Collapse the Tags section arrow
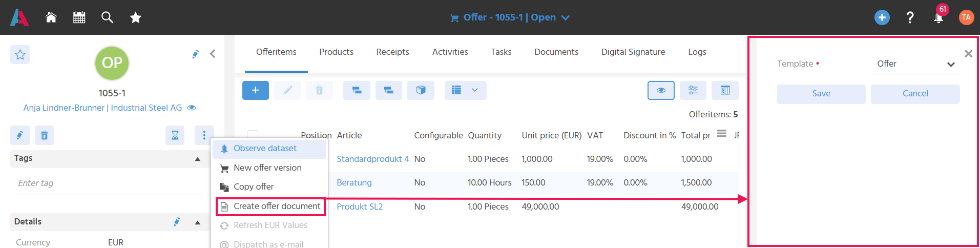Screen dimensions: 980x248 point(198,159)
